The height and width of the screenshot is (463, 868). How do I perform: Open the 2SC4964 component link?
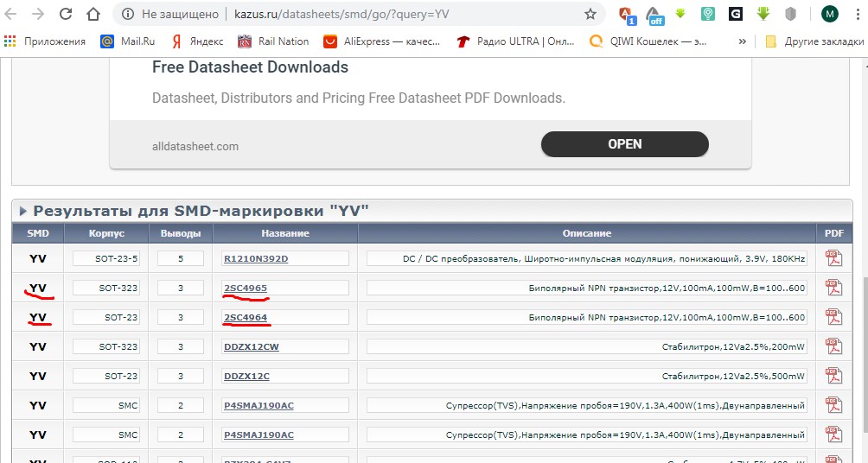(246, 317)
